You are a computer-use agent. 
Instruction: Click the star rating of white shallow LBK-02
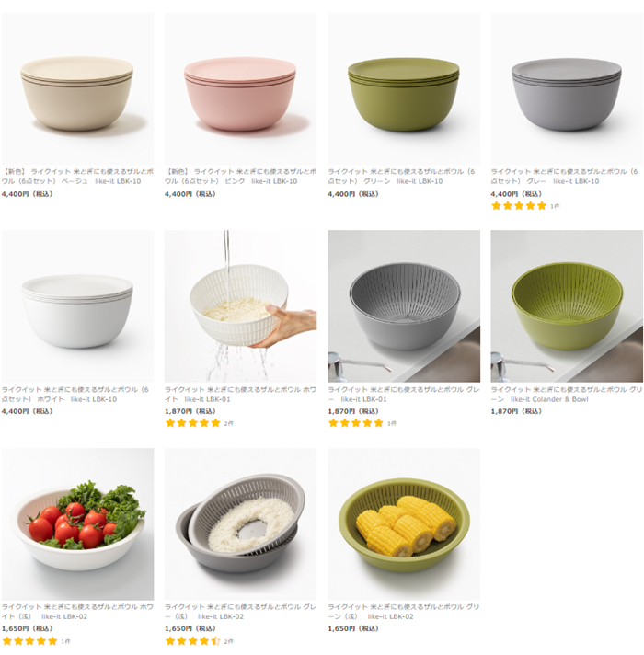pyautogui.click(x=30, y=640)
